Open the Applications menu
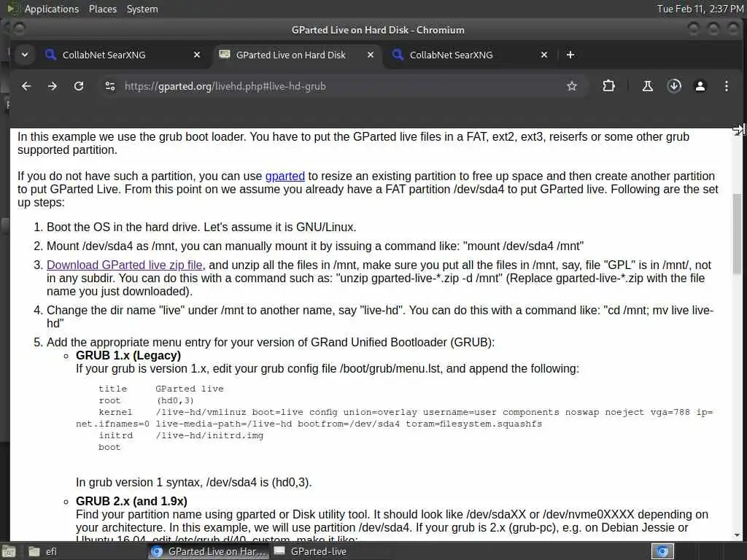Screen dimensions: 747x560 [52, 9]
